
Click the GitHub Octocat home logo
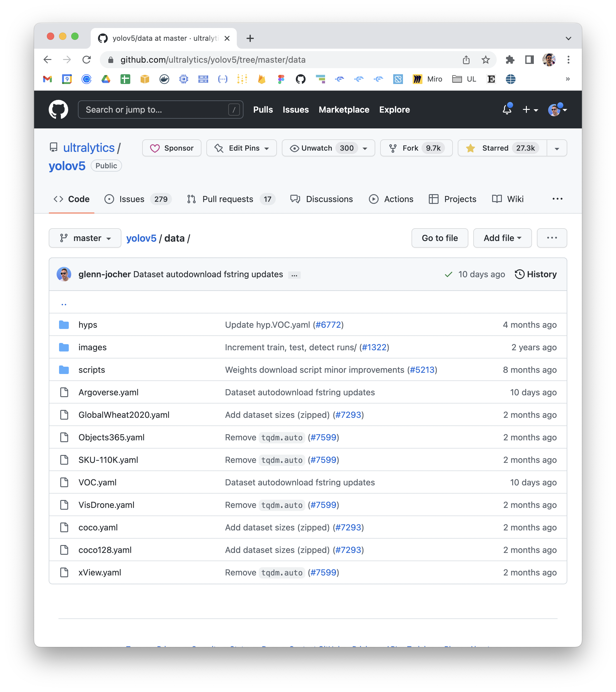[58, 109]
